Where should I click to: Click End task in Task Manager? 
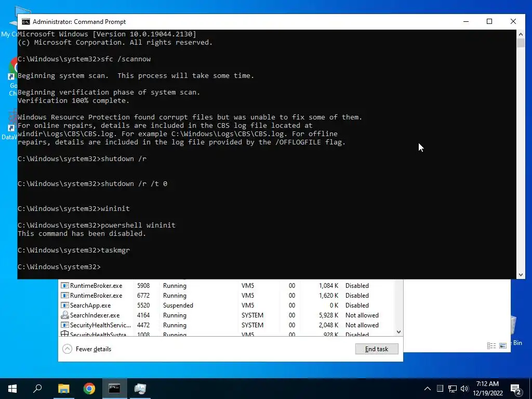(377, 349)
